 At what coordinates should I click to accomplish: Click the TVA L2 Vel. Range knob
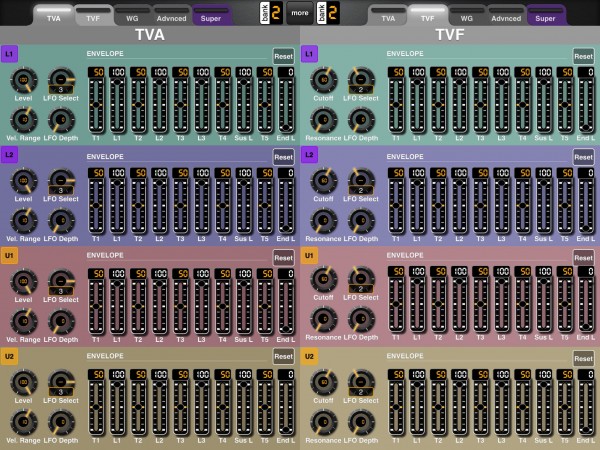pos(23,220)
